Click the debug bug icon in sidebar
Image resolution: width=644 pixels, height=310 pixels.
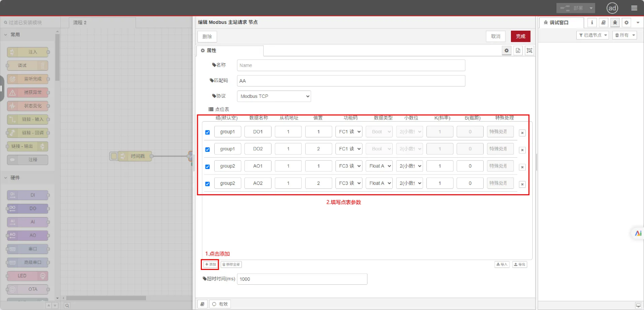(x=615, y=23)
